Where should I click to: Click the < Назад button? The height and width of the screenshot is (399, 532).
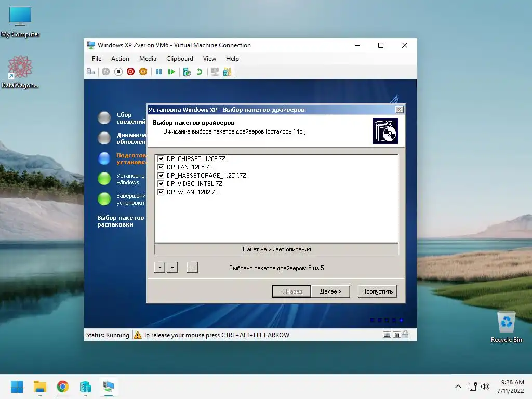click(x=291, y=291)
